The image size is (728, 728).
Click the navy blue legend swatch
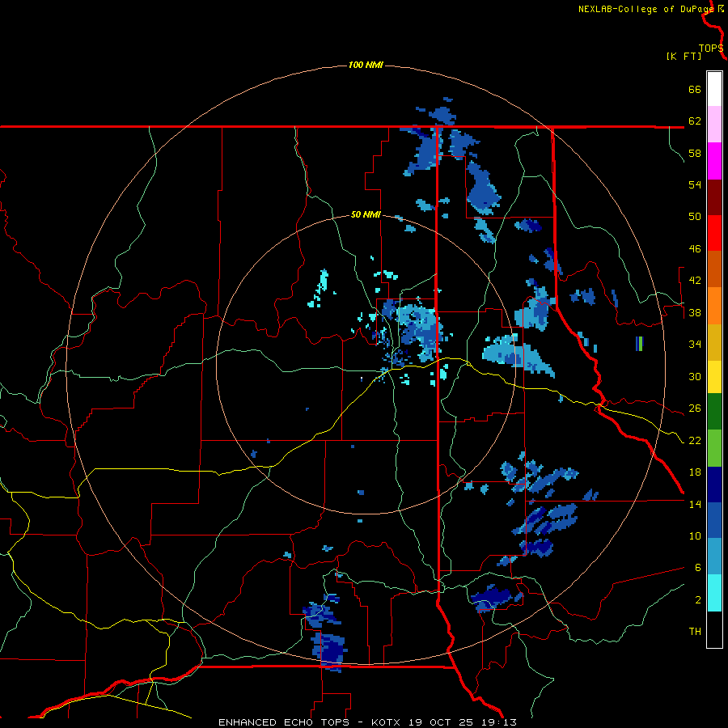tap(714, 485)
